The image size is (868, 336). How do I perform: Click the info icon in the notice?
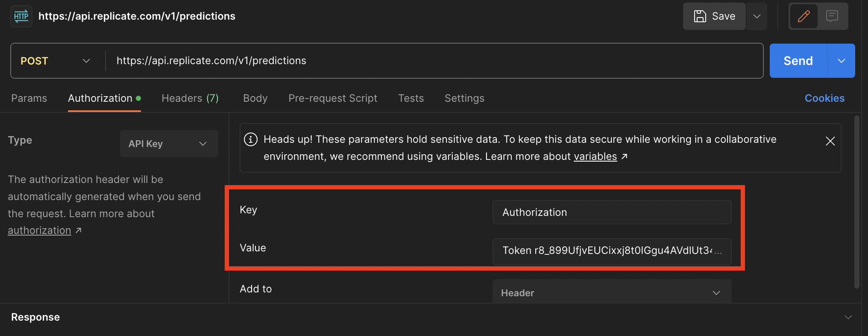pyautogui.click(x=251, y=139)
